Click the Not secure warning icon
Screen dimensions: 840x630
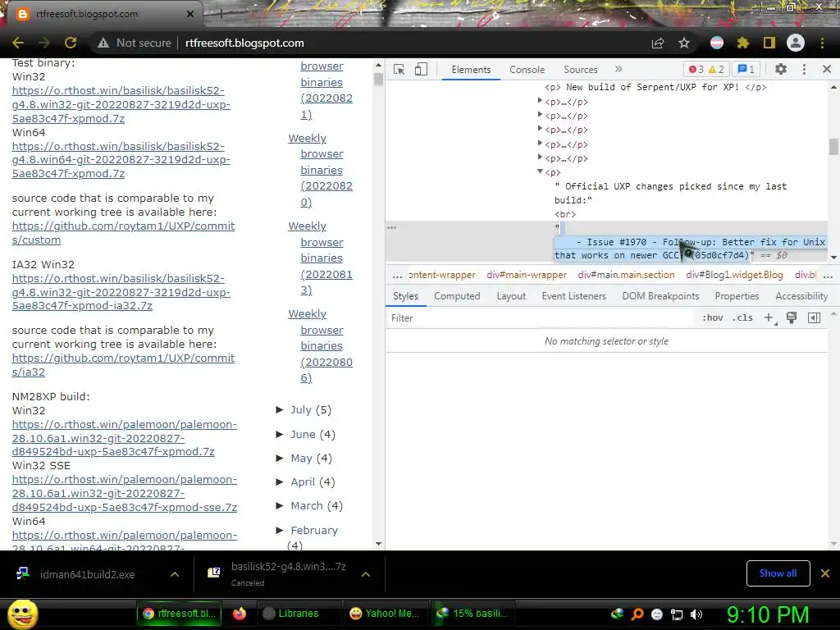tap(103, 43)
